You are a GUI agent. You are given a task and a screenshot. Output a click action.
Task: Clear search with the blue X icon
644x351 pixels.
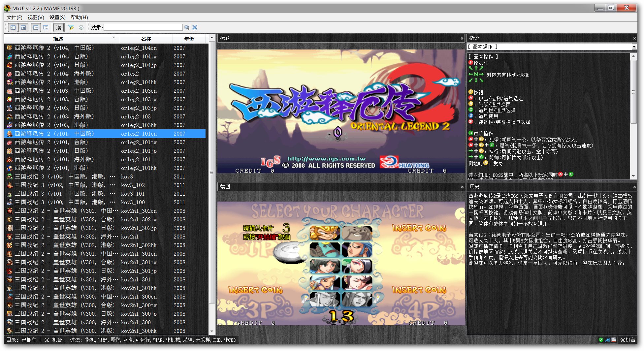coord(195,27)
